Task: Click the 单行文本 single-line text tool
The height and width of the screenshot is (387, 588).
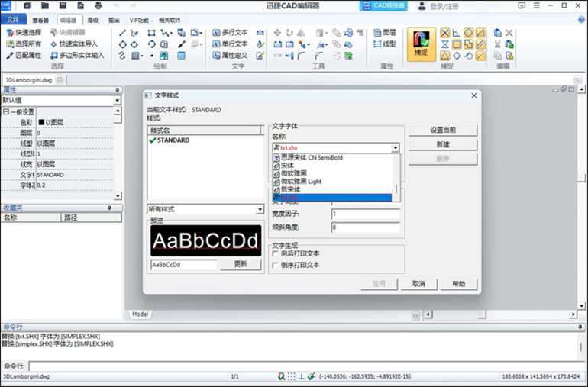Action: click(230, 44)
